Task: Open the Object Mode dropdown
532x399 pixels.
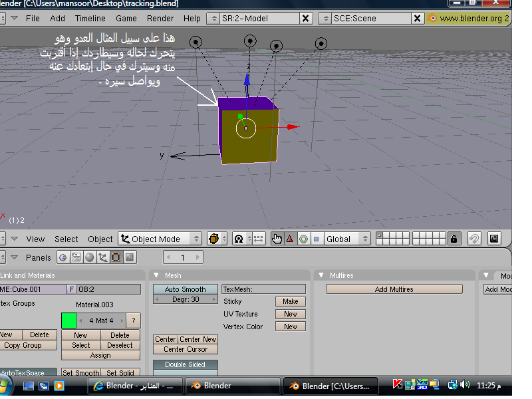Action: [160, 239]
